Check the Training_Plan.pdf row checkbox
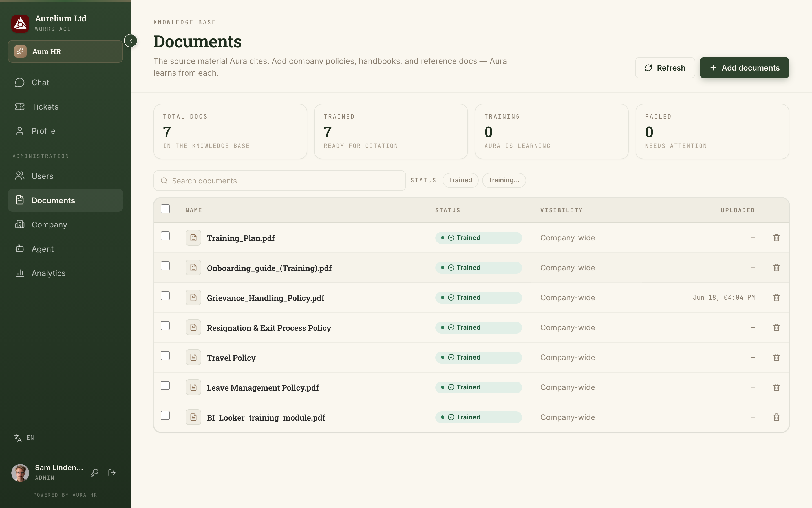Image resolution: width=812 pixels, height=508 pixels. point(165,236)
